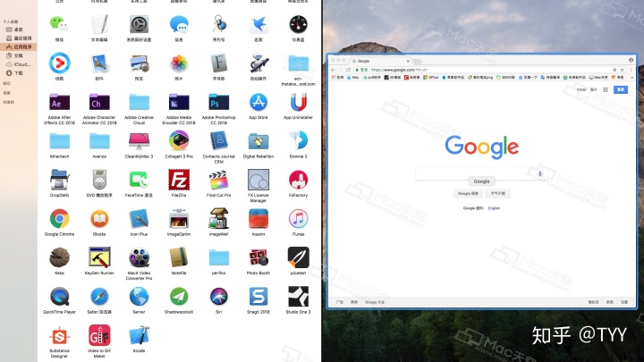Select iCloud item in Finder sidebar
This screenshot has height=362, width=644.
[19, 64]
